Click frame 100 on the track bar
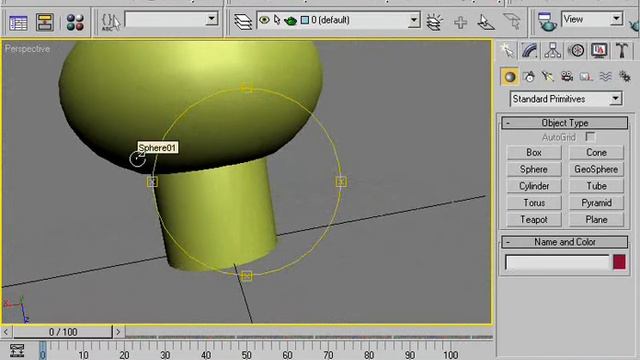Image resolution: width=640 pixels, height=360 pixels. click(451, 355)
